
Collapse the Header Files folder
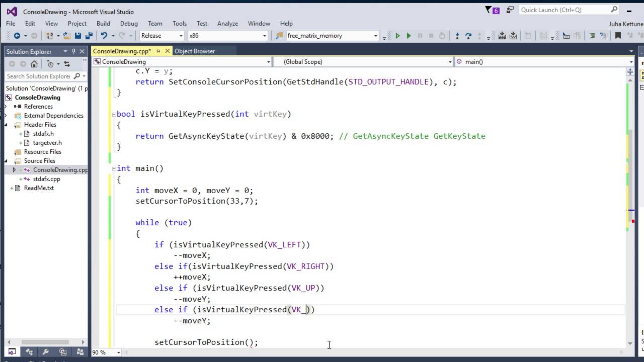[7, 125]
